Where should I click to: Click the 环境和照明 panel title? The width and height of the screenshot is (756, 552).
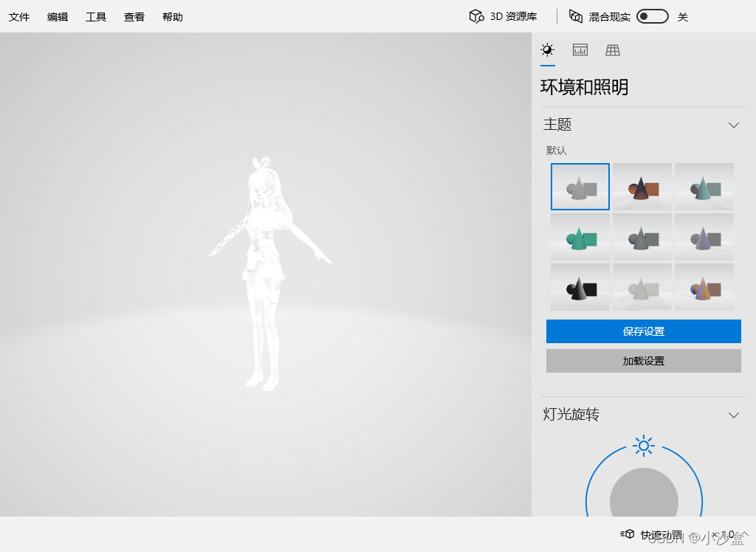click(585, 87)
